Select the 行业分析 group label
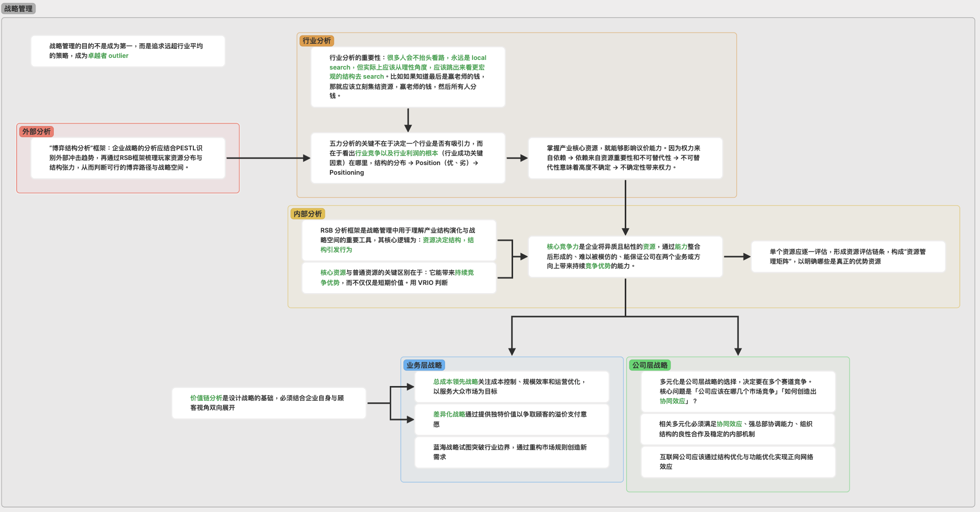Viewport: 980px width, 512px height. point(316,41)
